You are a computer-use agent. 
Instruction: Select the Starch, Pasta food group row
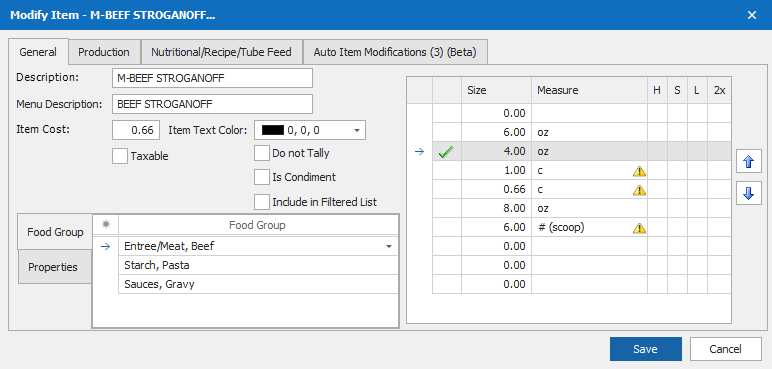coord(258,265)
